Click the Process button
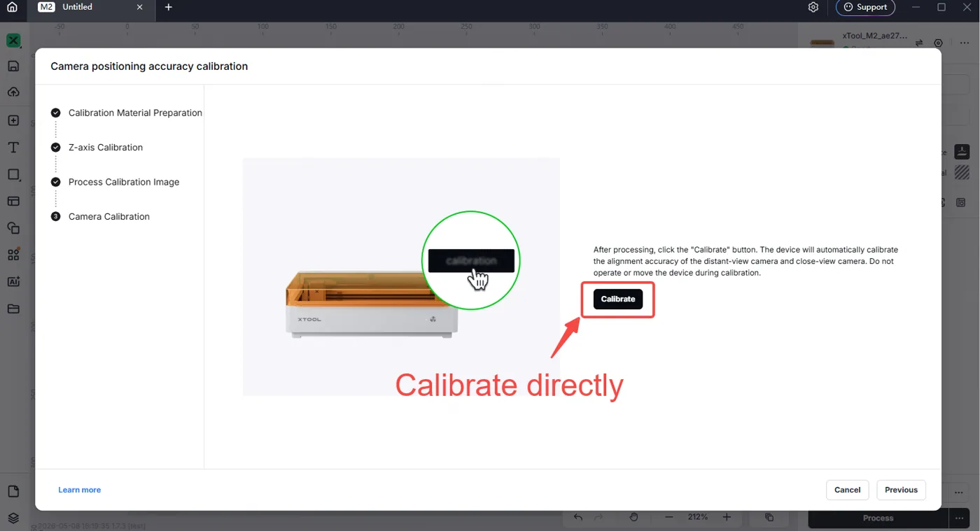 [878, 518]
